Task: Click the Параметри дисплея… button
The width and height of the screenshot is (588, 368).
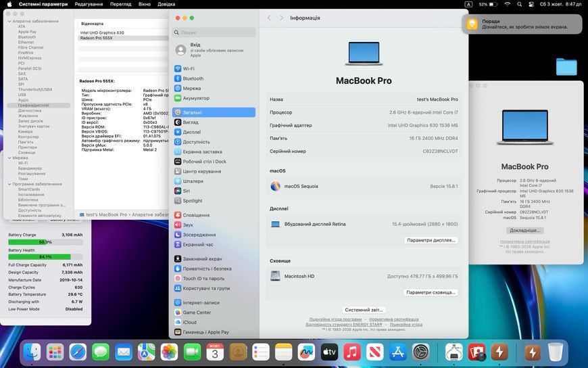Action: click(431, 240)
